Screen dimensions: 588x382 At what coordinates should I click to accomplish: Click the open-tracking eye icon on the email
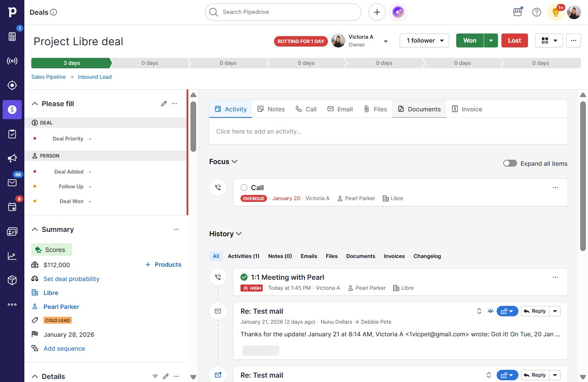(x=491, y=311)
